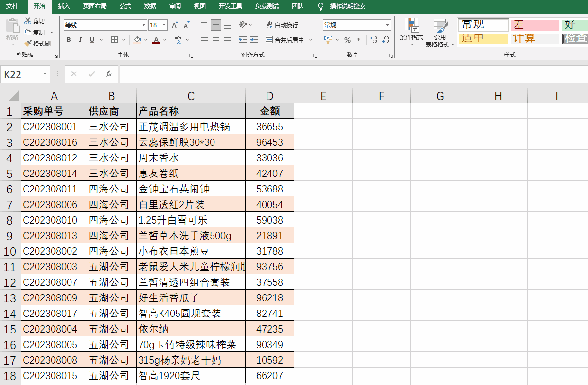Viewport: 588px width, 385px height.
Task: Apply font color with the red A icon
Action: (156, 40)
